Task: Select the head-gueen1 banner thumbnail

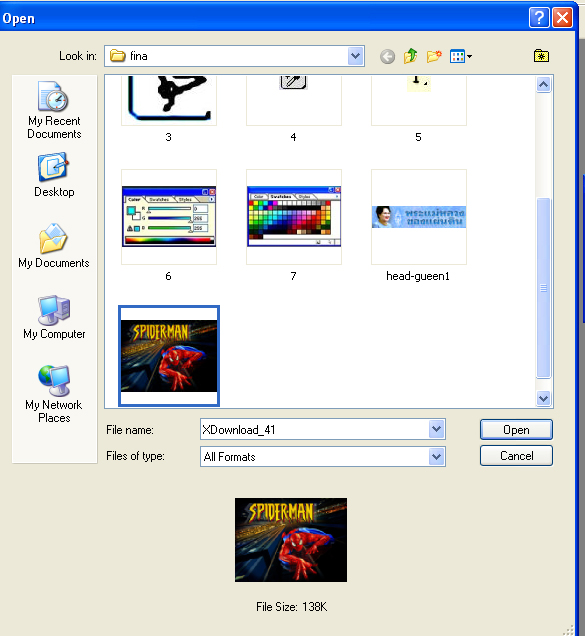Action: 419,217
